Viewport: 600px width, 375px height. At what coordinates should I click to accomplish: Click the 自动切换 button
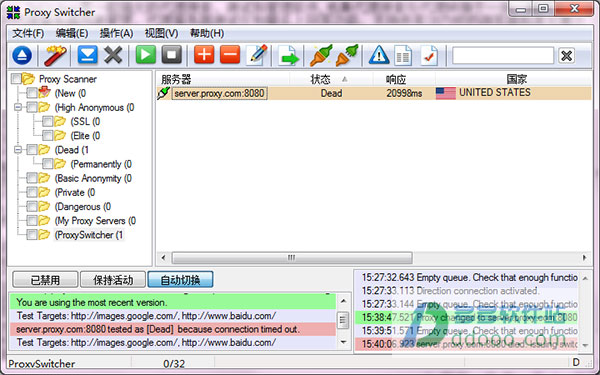point(180,280)
